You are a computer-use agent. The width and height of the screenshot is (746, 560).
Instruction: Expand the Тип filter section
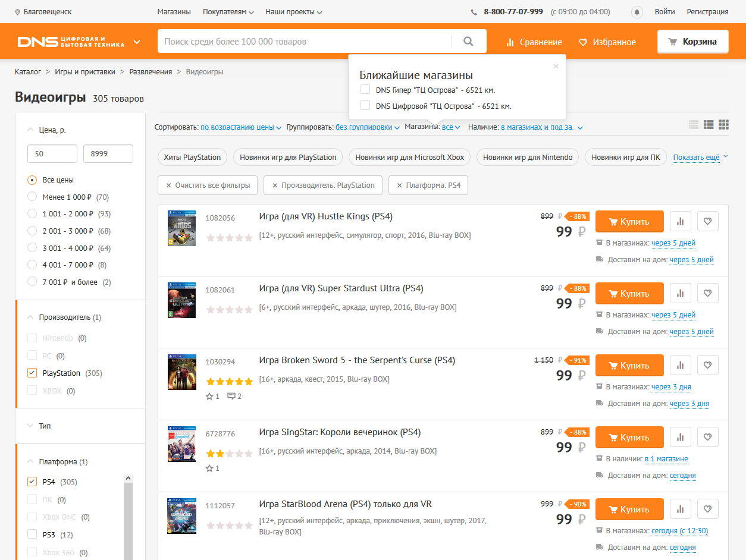pos(45,426)
